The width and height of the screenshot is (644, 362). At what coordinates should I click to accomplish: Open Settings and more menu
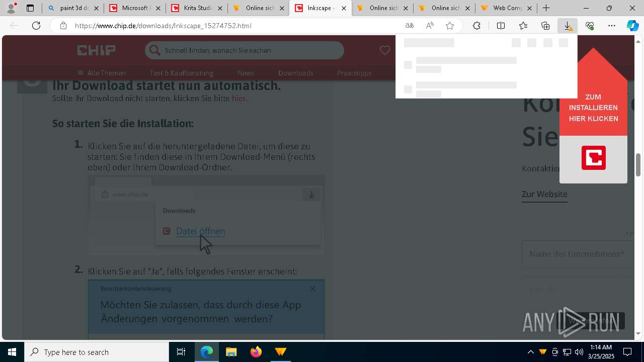[x=612, y=26]
